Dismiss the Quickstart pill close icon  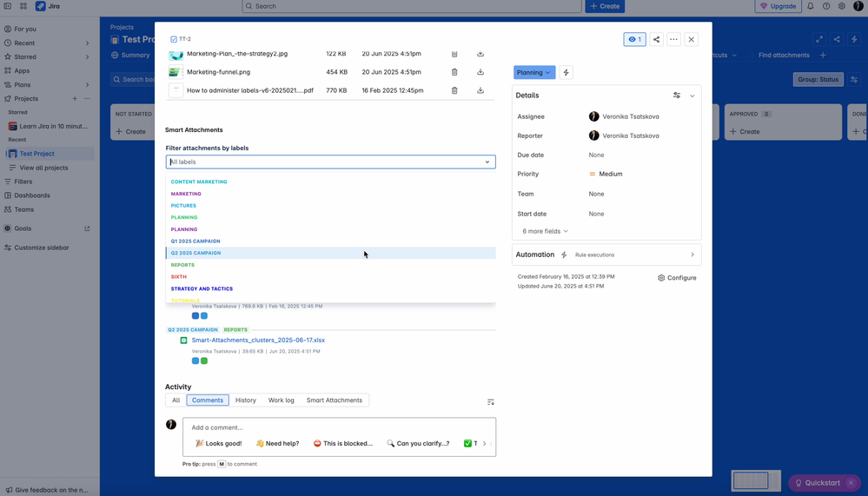[x=851, y=483]
